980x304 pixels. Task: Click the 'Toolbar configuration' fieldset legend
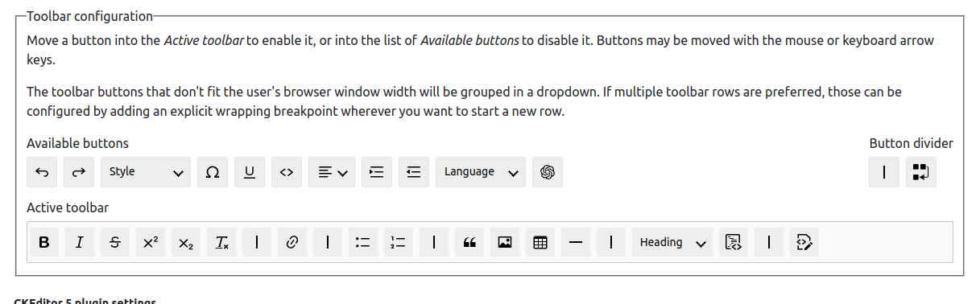(89, 15)
